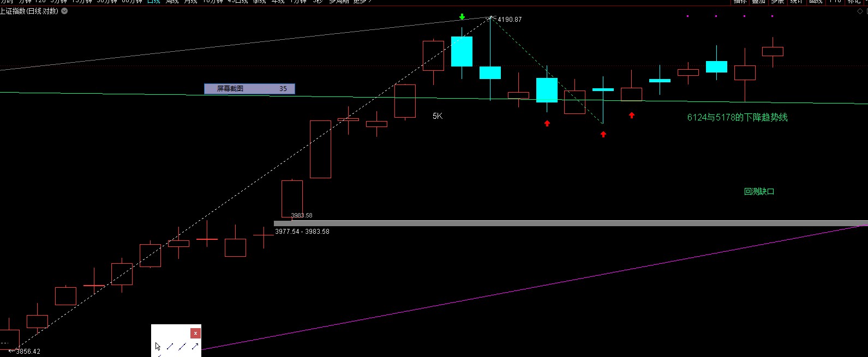Image resolution: width=868 pixels, height=357 pixels.
Task: Select the '6124与5178的下降趋势线' annotation
Action: [x=737, y=117]
